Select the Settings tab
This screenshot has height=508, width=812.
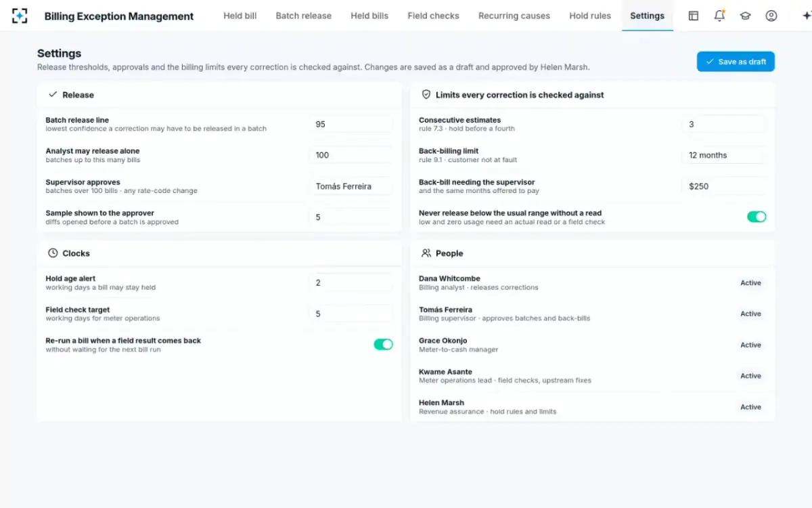point(647,16)
